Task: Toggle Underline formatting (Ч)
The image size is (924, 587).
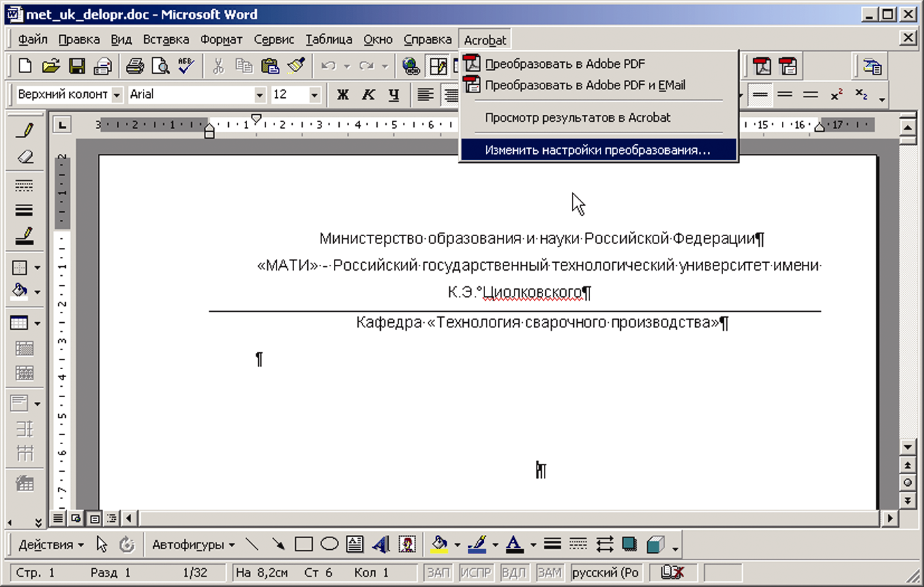Action: pyautogui.click(x=393, y=95)
